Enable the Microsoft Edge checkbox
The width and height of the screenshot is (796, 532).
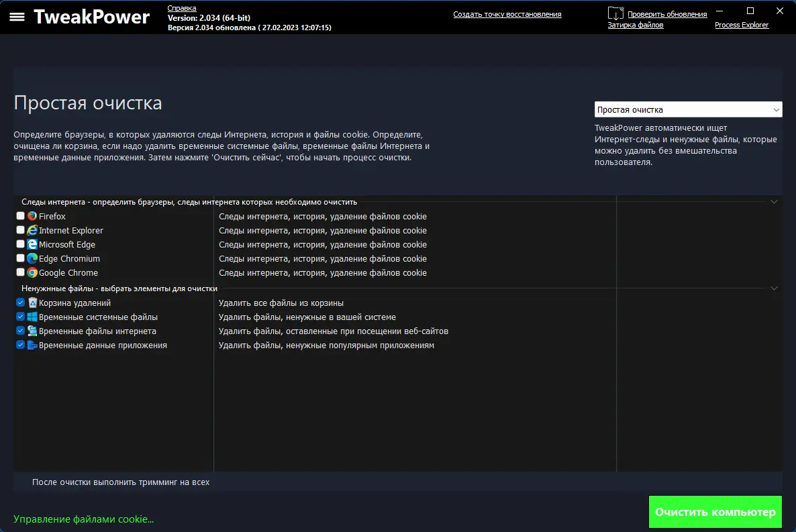20,244
